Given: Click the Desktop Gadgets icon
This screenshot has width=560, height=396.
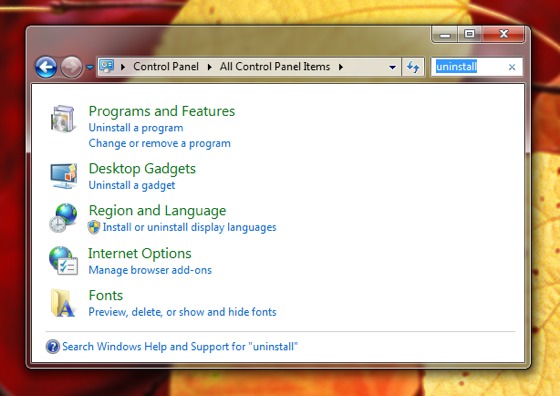Looking at the screenshot, I should [x=63, y=176].
